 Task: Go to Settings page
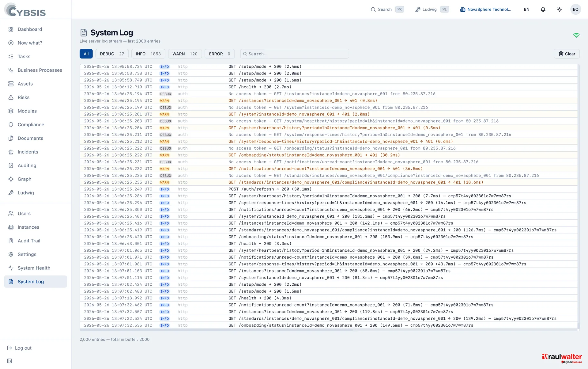pyautogui.click(x=36, y=254)
